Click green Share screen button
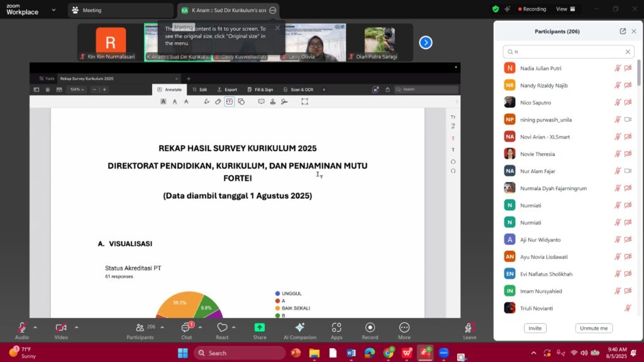 click(x=260, y=331)
